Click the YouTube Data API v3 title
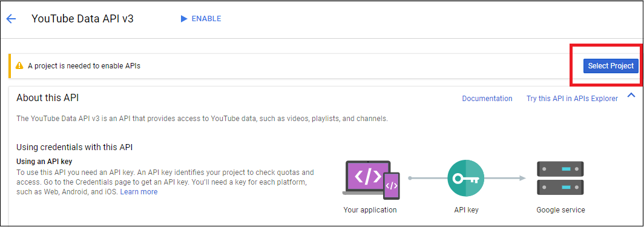Image resolution: width=644 pixels, height=227 pixels. coord(82,19)
